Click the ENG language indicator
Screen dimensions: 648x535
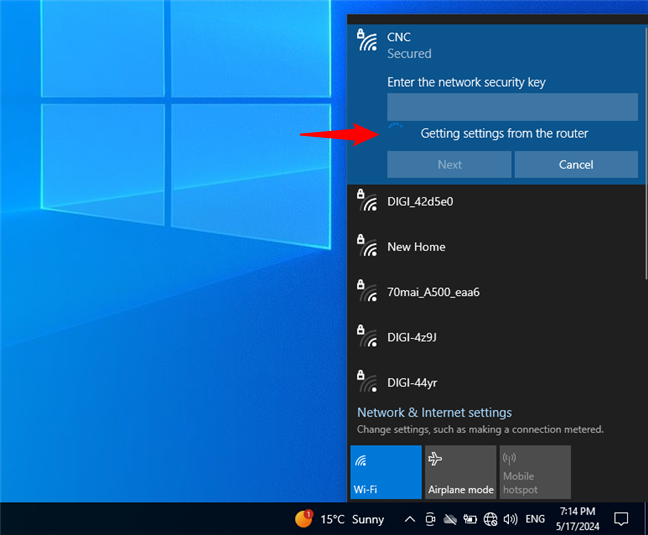[535, 519]
